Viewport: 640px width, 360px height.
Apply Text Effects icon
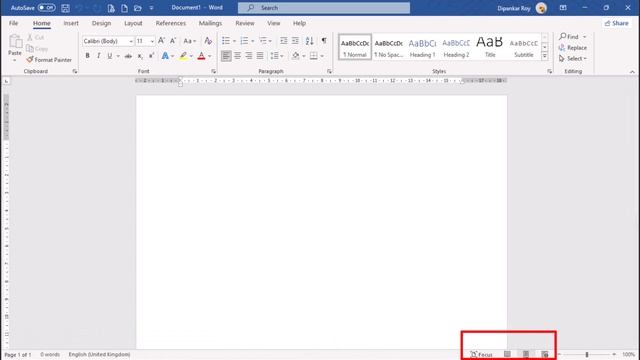(x=165, y=56)
